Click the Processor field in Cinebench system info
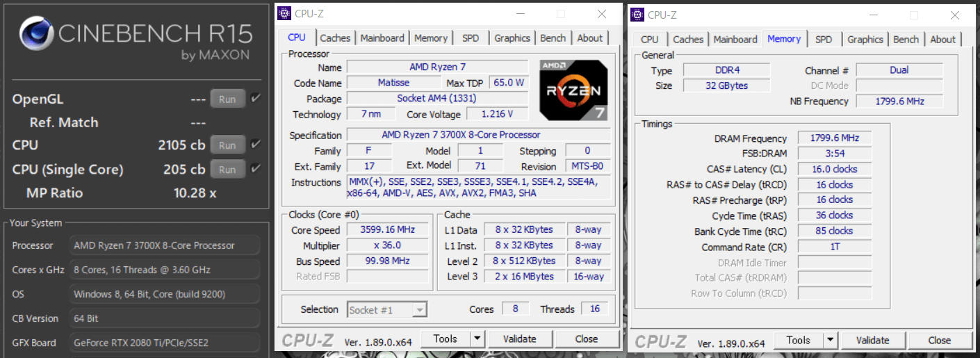The width and height of the screenshot is (980, 358). point(165,245)
